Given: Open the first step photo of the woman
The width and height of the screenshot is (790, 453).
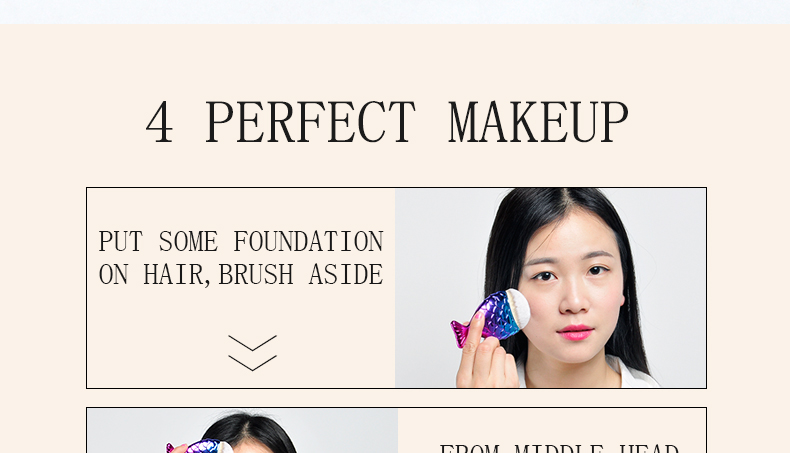Looking at the screenshot, I should tap(550, 288).
